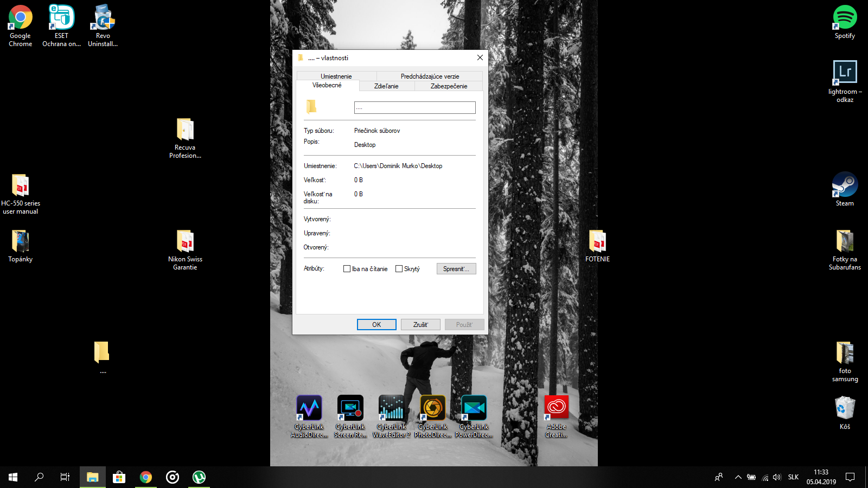Click the Spresniť... button
The width and height of the screenshot is (868, 488).
tap(456, 269)
